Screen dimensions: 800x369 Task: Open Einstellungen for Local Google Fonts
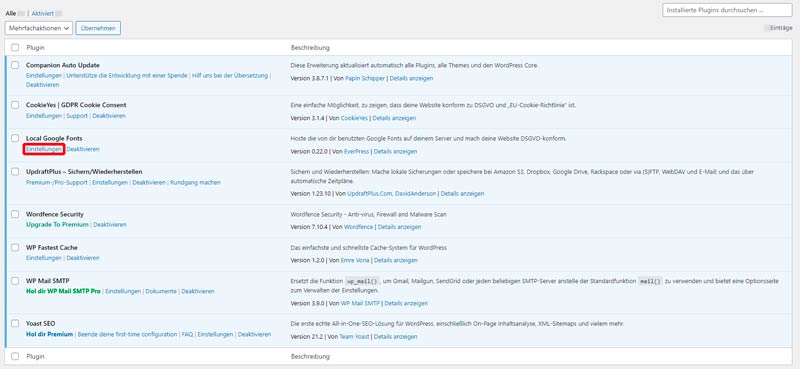point(44,149)
